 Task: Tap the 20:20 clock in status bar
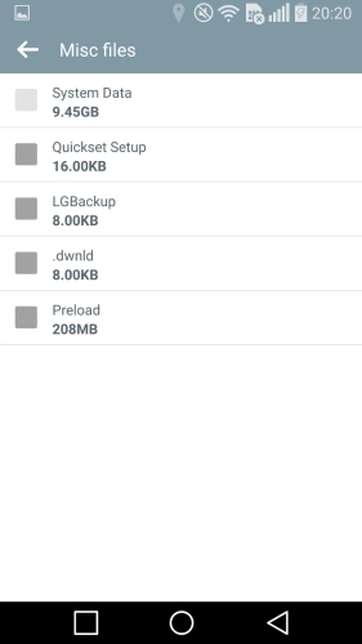(x=332, y=14)
